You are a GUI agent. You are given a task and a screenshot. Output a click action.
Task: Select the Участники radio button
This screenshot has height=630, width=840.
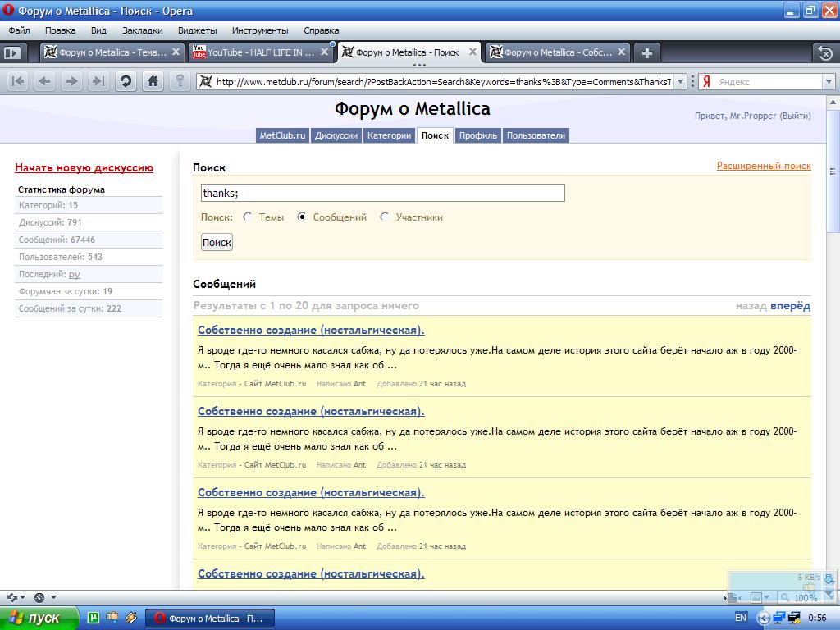[385, 217]
